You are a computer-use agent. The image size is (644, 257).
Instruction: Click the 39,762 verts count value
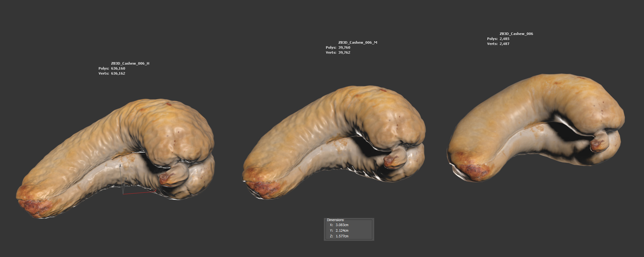click(344, 52)
